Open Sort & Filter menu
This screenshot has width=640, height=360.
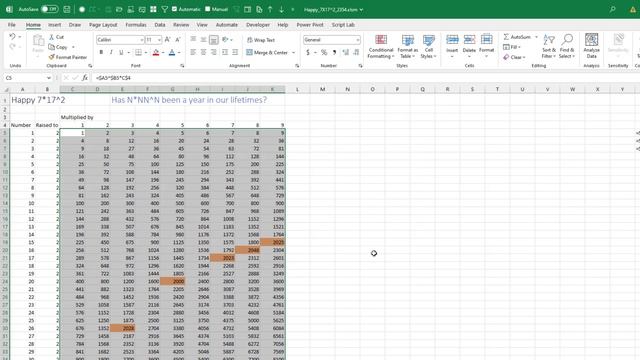point(549,47)
